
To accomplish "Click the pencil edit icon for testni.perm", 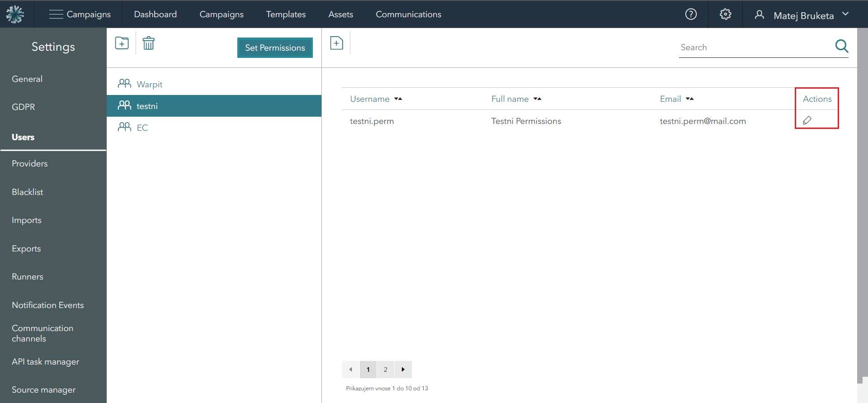I will point(807,120).
